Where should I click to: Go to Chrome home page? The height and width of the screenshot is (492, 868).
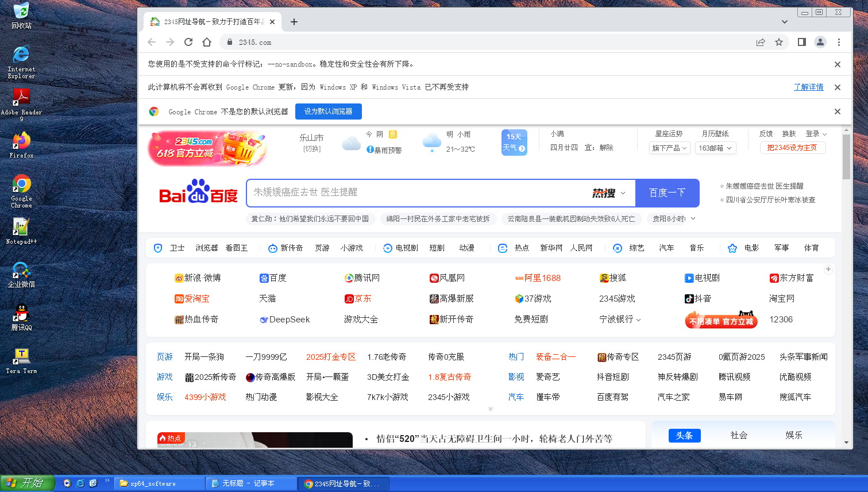click(207, 42)
